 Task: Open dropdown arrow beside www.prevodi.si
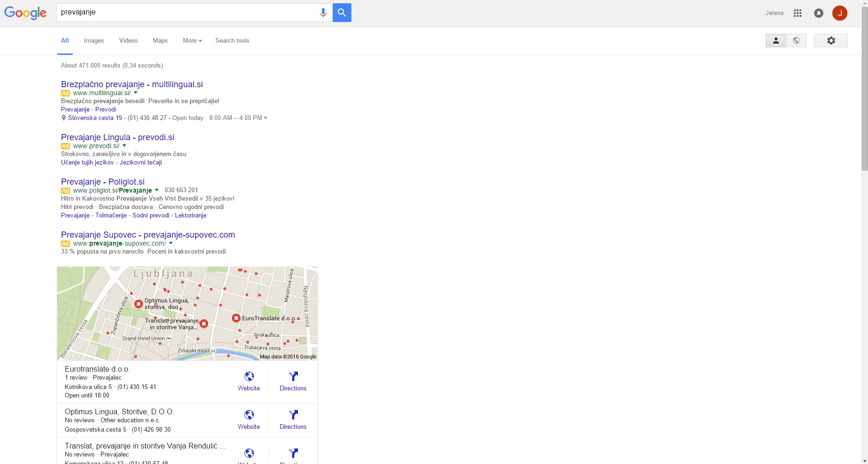pyautogui.click(x=124, y=146)
